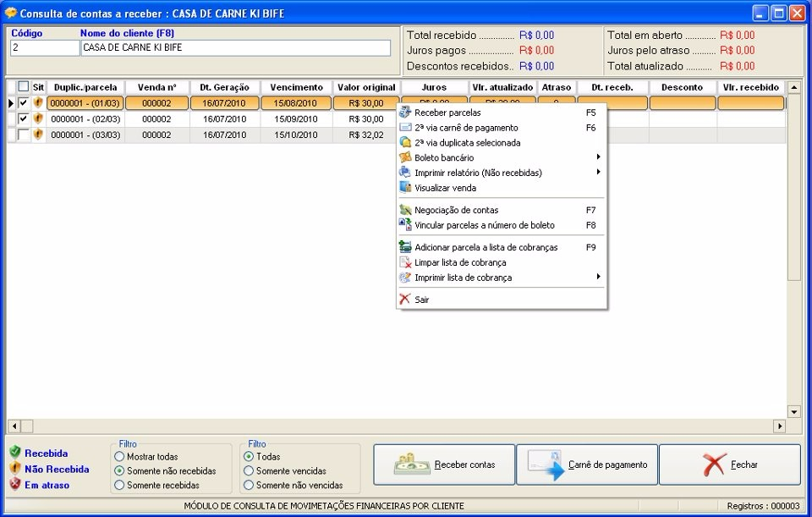The image size is (812, 517).
Task: Select 2ª via duplicata selecionada menu entry
Action: (x=502, y=142)
